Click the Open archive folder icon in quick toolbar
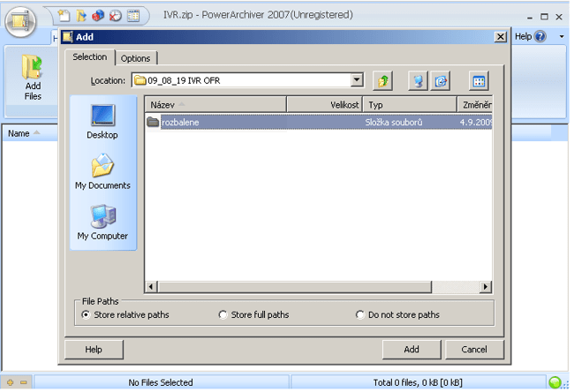The width and height of the screenshot is (574, 392). point(81,15)
